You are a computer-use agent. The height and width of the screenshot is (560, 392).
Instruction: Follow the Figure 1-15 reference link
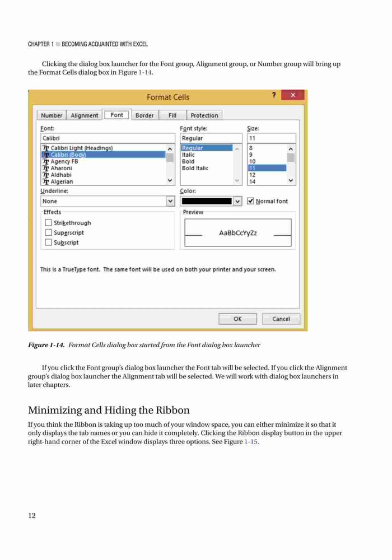pos(251,442)
